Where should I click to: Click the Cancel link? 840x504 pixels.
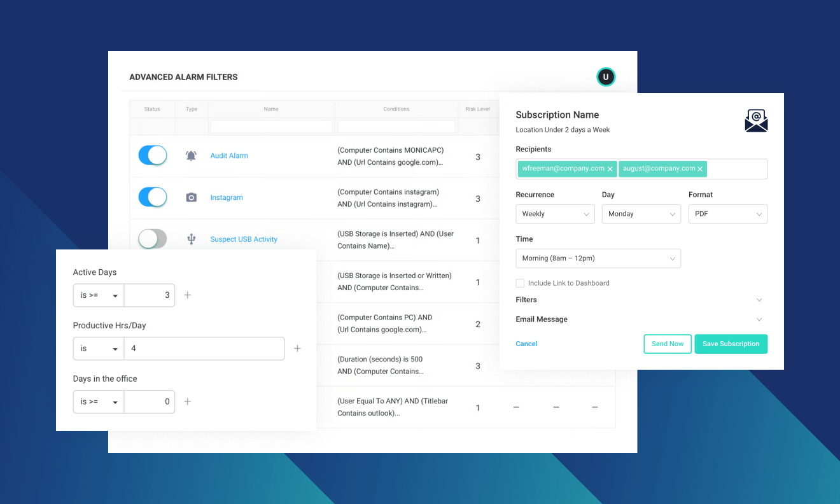point(526,344)
